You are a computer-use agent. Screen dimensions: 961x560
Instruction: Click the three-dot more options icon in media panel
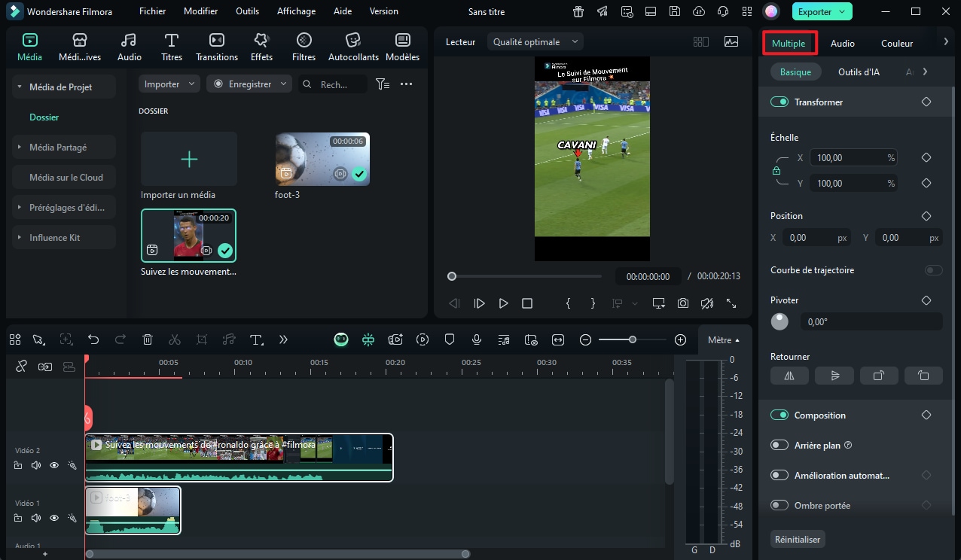pyautogui.click(x=407, y=84)
